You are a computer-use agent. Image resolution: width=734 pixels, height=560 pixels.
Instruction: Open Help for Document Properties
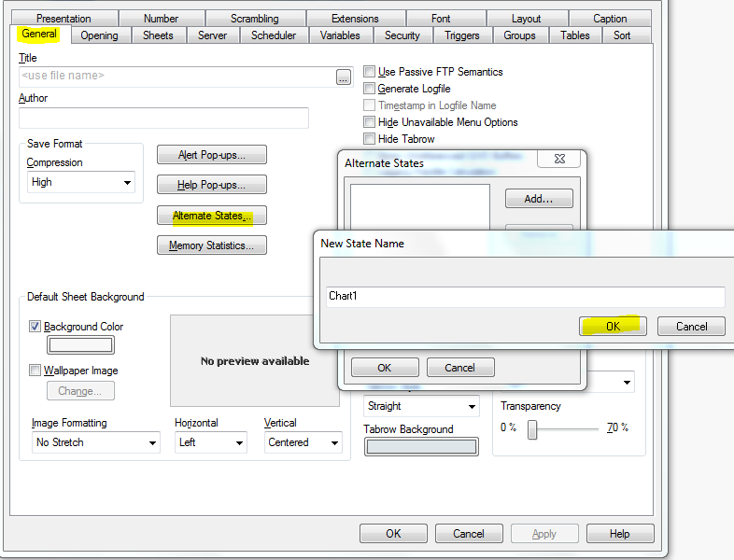(620, 534)
